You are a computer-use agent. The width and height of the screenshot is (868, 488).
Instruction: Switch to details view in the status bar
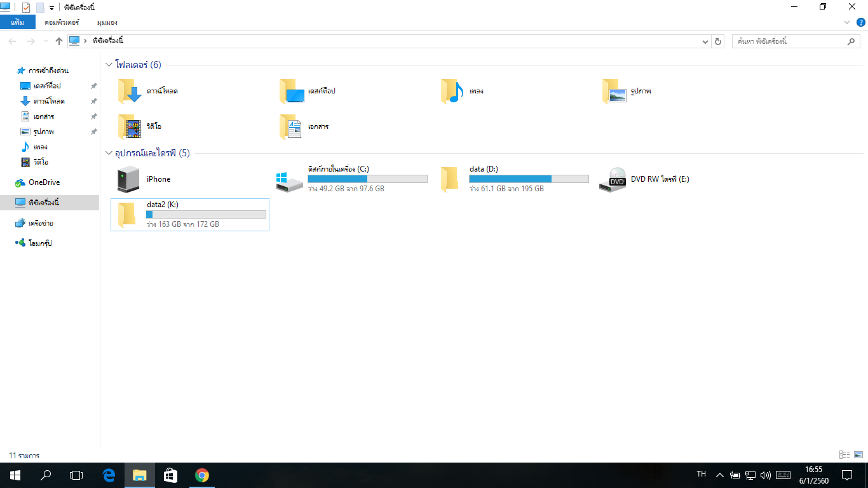pyautogui.click(x=844, y=455)
